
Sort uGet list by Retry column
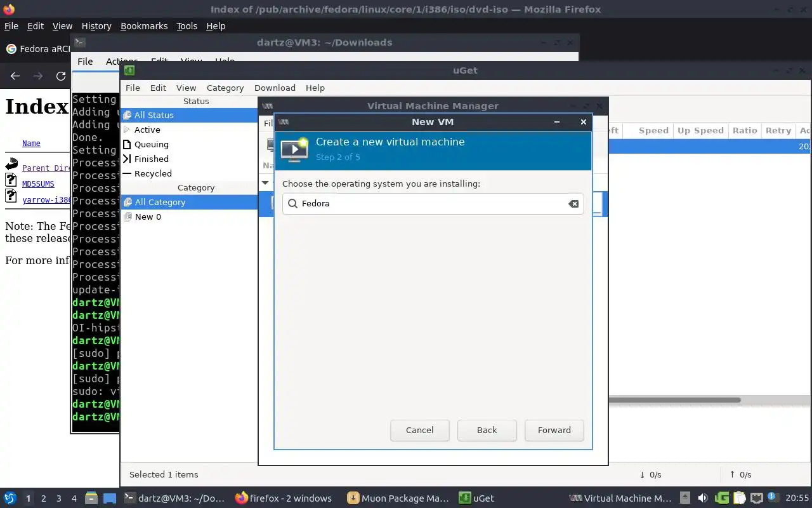(778, 130)
